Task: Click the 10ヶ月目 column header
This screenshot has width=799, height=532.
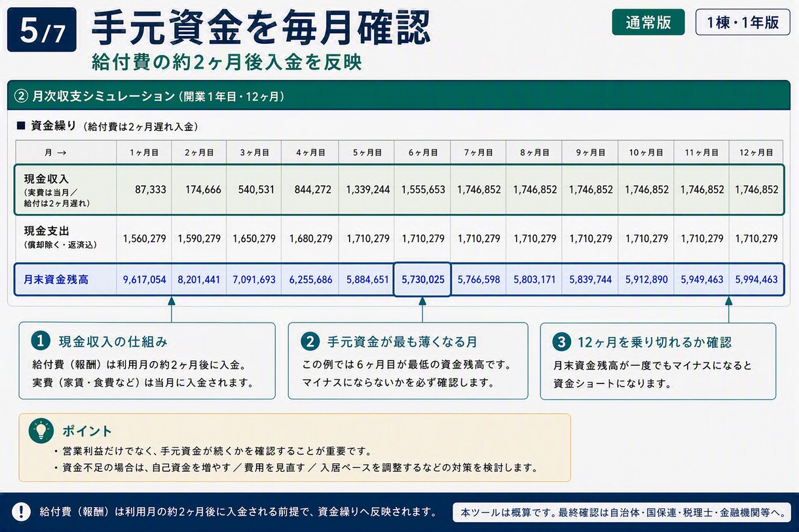Action: [646, 152]
